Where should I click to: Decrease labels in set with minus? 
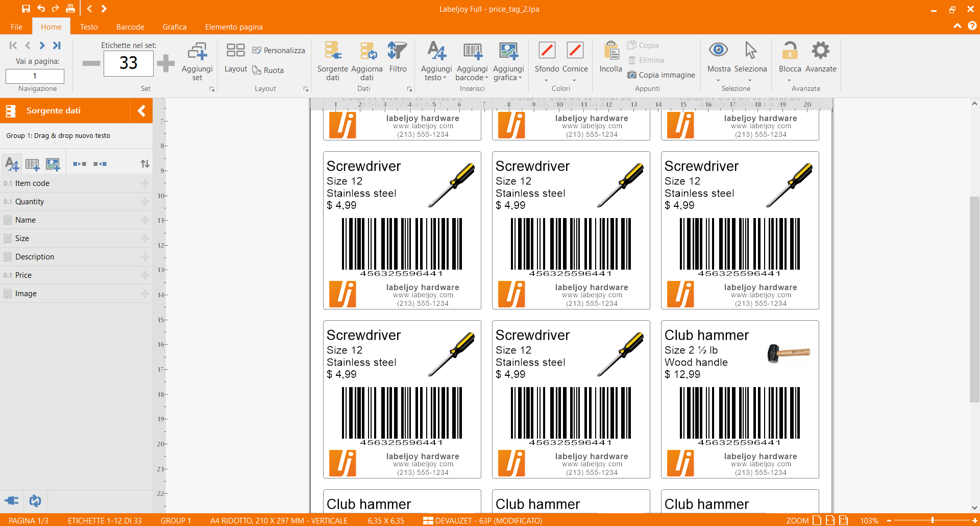(x=91, y=63)
